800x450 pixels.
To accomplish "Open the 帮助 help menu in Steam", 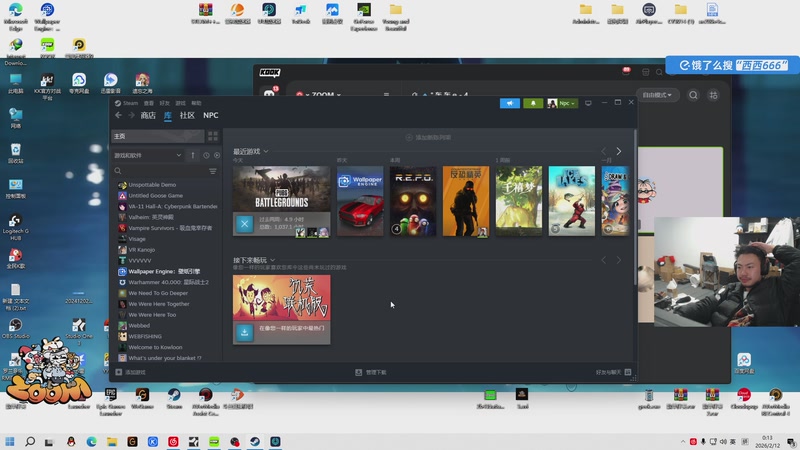I will click(196, 103).
